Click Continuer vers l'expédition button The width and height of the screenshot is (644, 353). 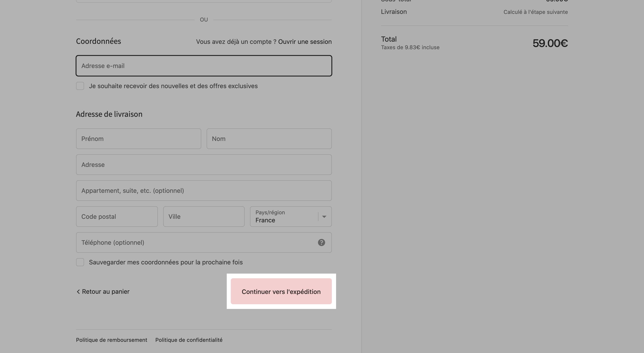(281, 291)
